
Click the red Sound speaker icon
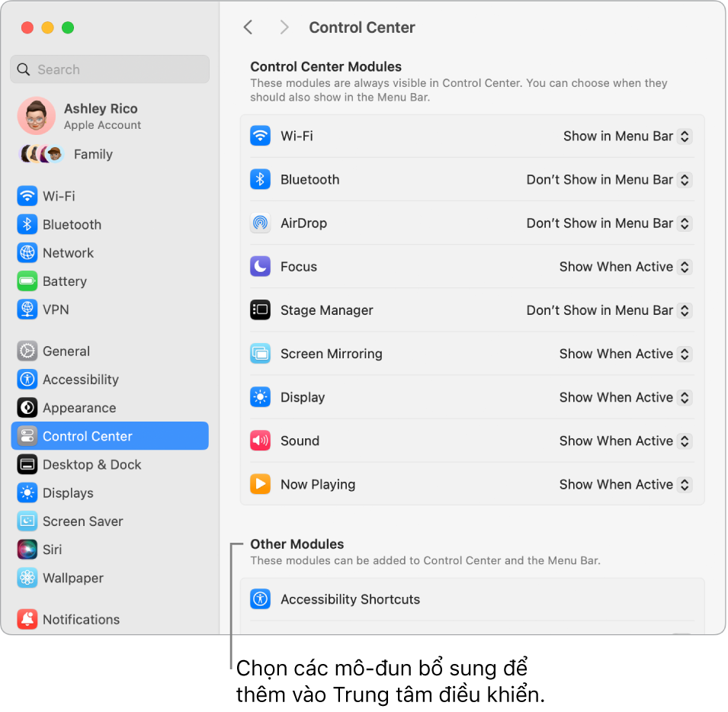click(260, 441)
